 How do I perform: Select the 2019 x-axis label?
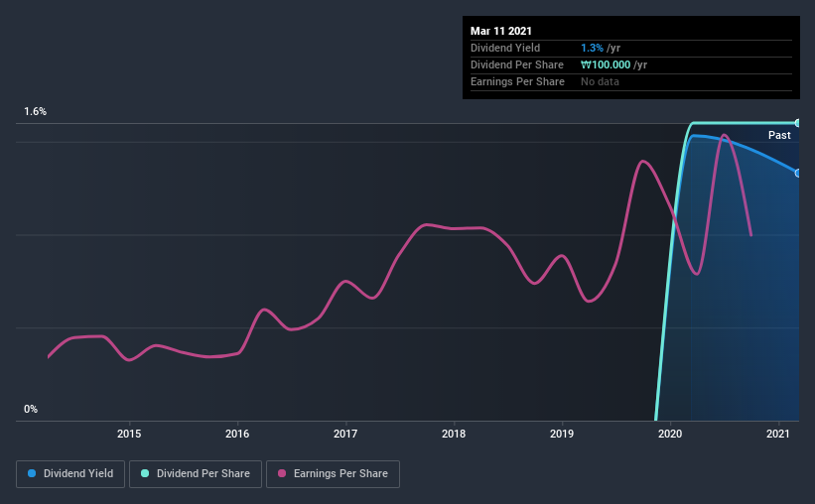[562, 433]
